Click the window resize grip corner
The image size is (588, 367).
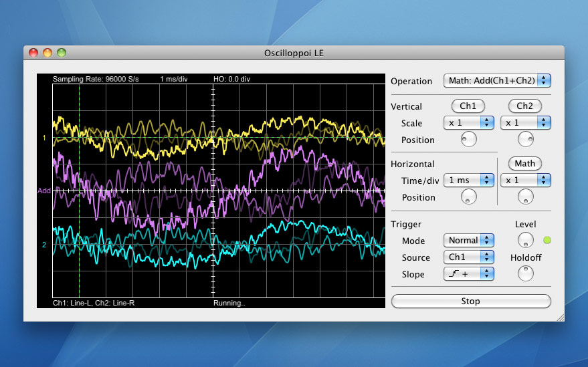click(x=560, y=317)
